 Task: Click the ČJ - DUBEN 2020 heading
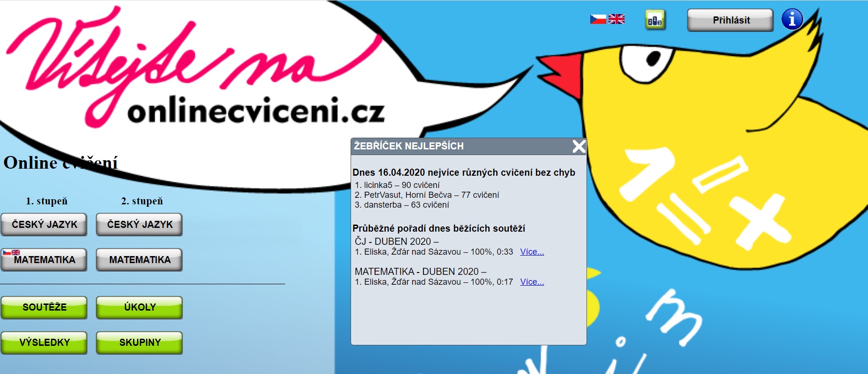click(x=397, y=242)
